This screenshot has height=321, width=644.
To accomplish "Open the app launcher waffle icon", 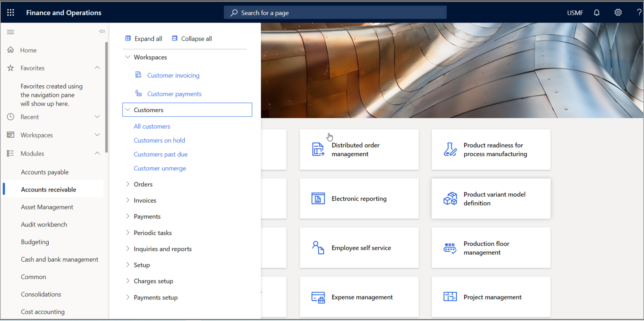I will (10, 12).
